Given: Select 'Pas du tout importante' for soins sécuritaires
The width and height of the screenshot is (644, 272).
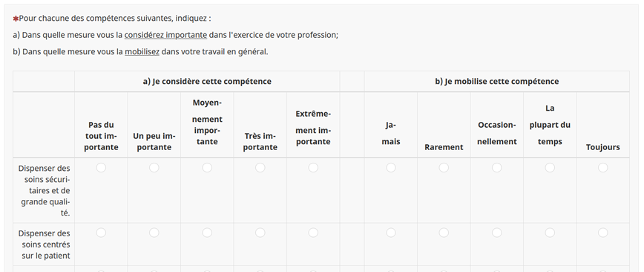Looking at the screenshot, I should coord(101,168).
